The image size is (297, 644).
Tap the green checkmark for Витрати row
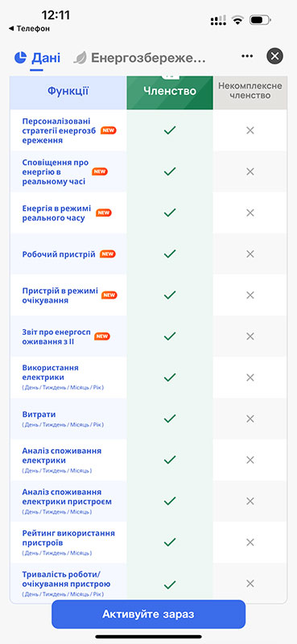[x=170, y=419]
